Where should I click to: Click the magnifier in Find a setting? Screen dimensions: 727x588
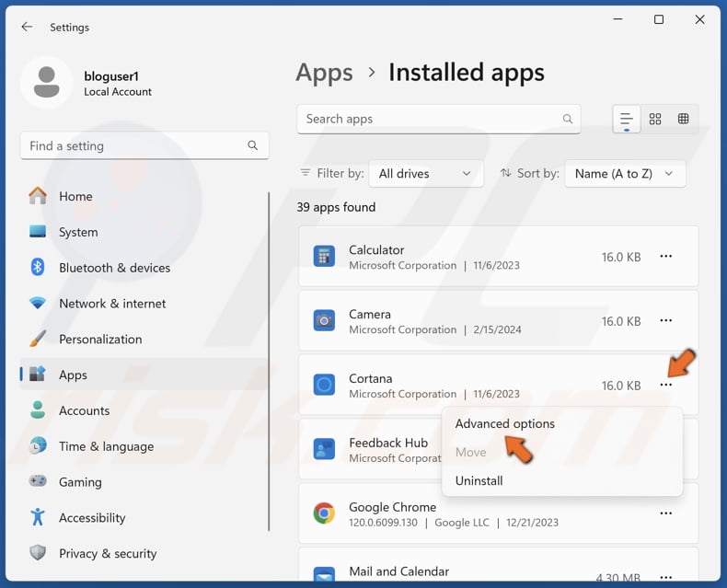[x=253, y=145]
